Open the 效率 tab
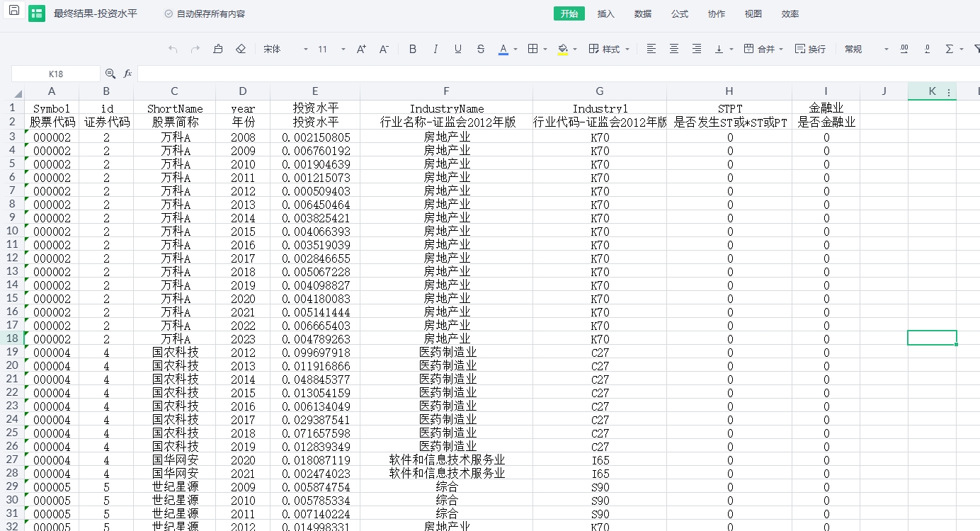 790,13
